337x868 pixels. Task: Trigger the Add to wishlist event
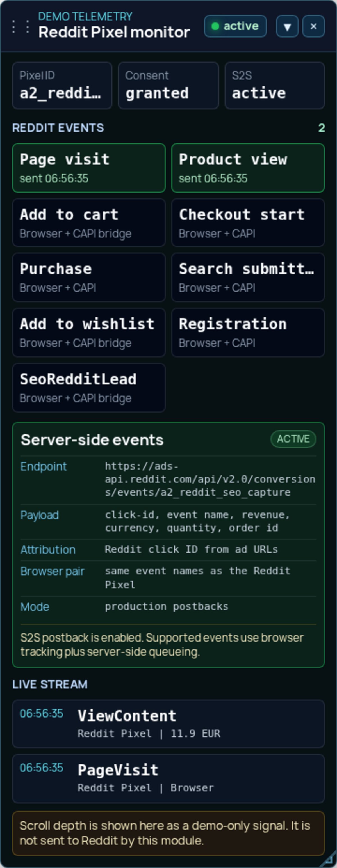coord(89,333)
